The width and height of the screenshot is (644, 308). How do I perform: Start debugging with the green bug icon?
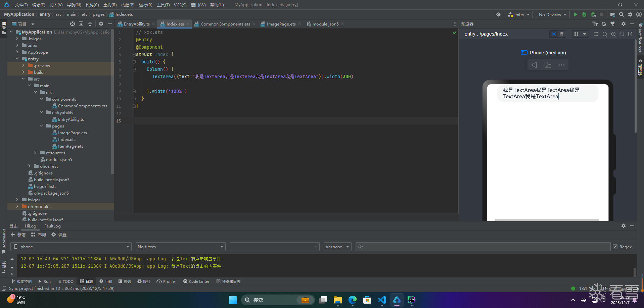pyautogui.click(x=584, y=14)
